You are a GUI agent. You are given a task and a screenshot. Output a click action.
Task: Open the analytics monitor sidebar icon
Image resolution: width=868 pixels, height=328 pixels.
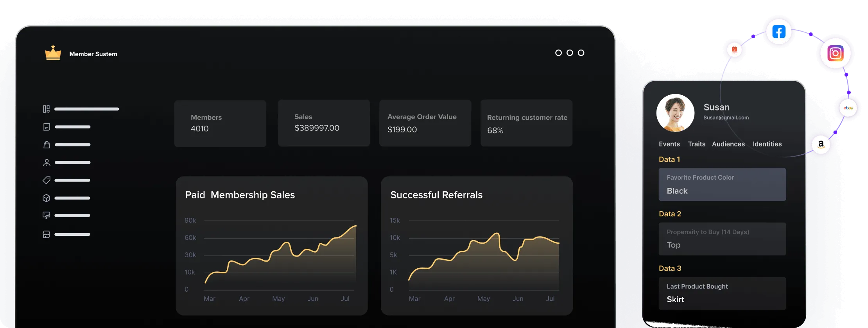coord(47,216)
